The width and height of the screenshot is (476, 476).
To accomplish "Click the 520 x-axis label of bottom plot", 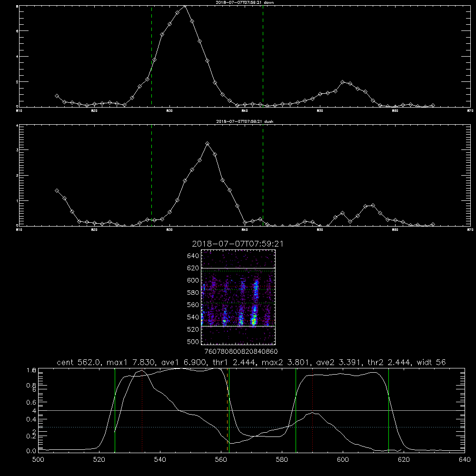I will (99, 460).
